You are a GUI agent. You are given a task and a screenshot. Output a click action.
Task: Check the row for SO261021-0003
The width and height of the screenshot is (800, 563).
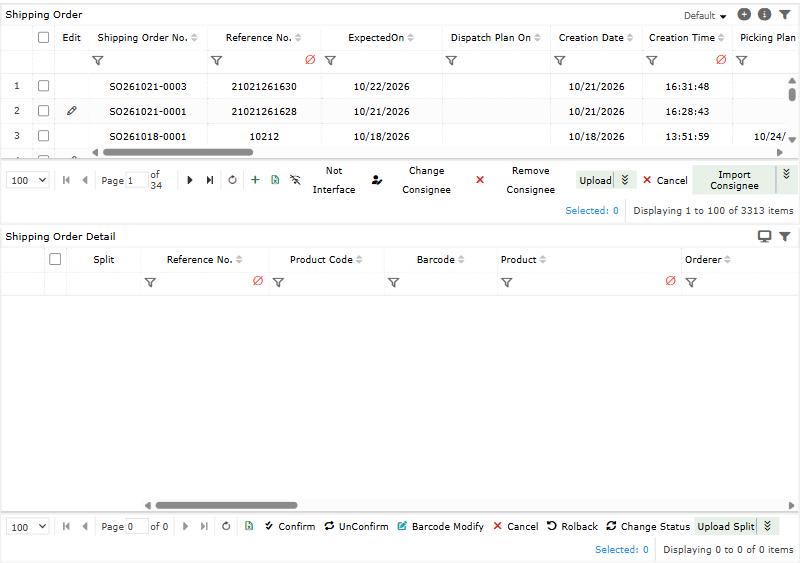point(43,86)
